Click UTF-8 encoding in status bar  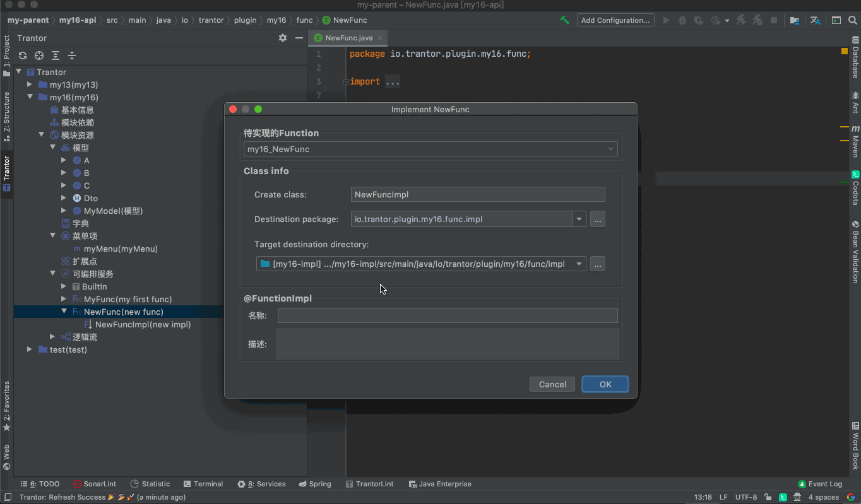(x=746, y=497)
